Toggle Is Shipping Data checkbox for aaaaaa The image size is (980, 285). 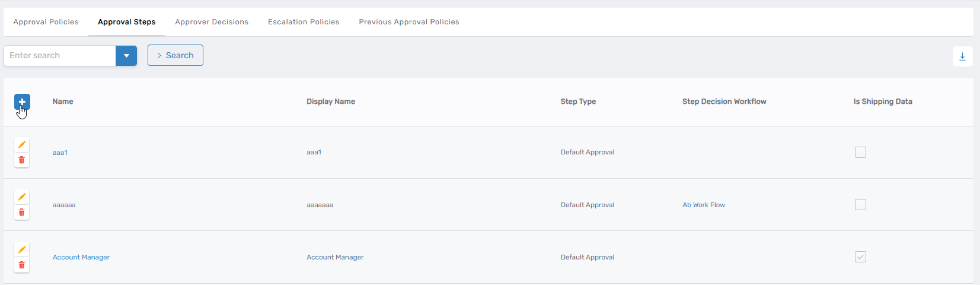click(x=860, y=205)
